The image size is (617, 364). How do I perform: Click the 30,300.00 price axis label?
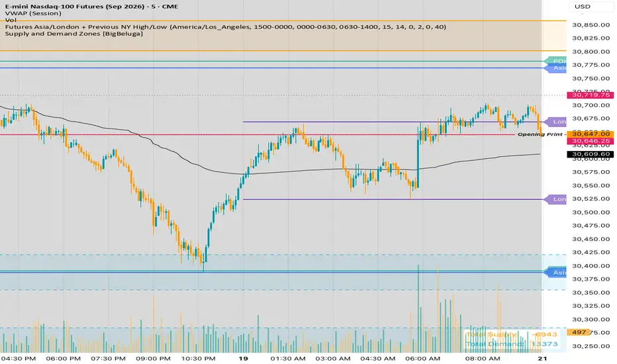pyautogui.click(x=591, y=319)
